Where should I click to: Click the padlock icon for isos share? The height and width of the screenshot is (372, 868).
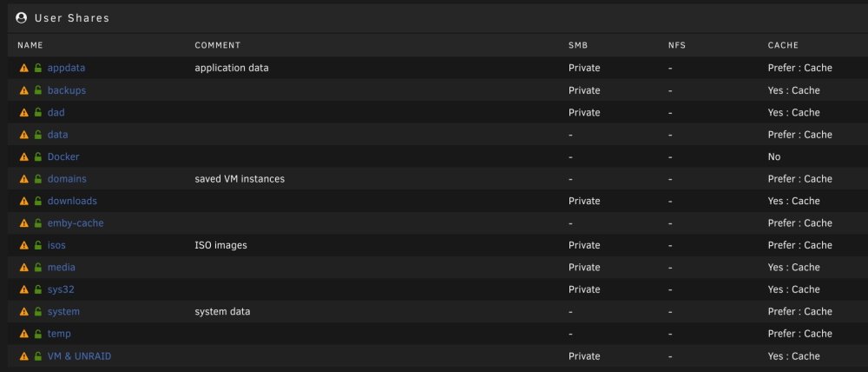[37, 245]
